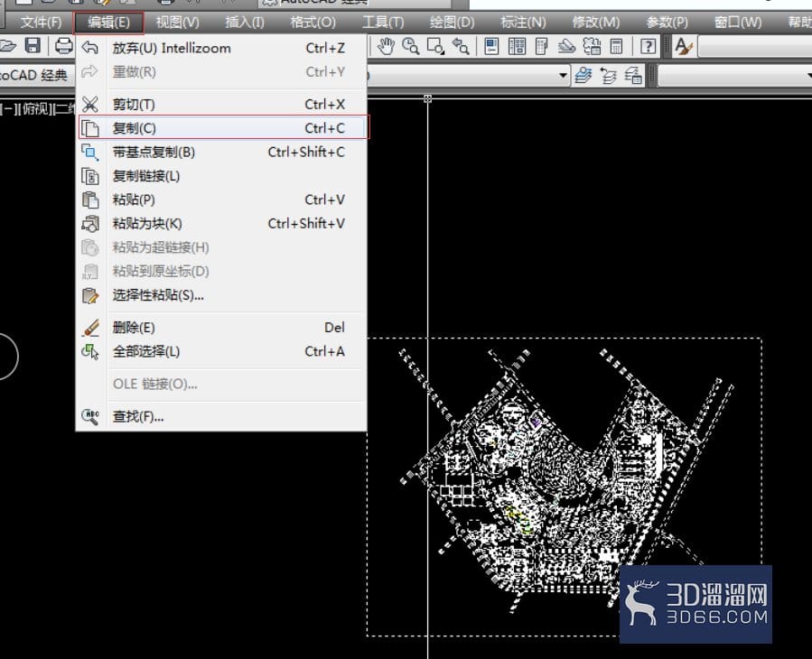812x659 pixels.
Task: Choose 复制(C) copy entry
Action: tap(223, 127)
